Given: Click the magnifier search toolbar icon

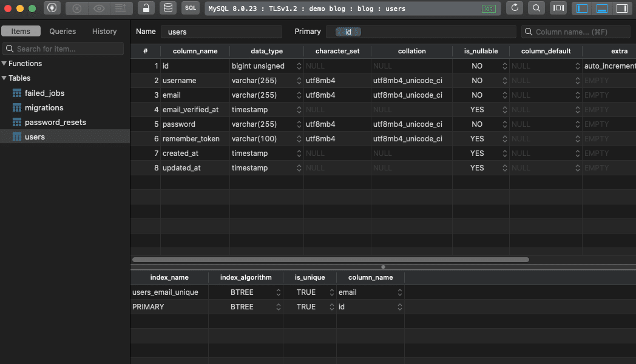Looking at the screenshot, I should 536,8.
